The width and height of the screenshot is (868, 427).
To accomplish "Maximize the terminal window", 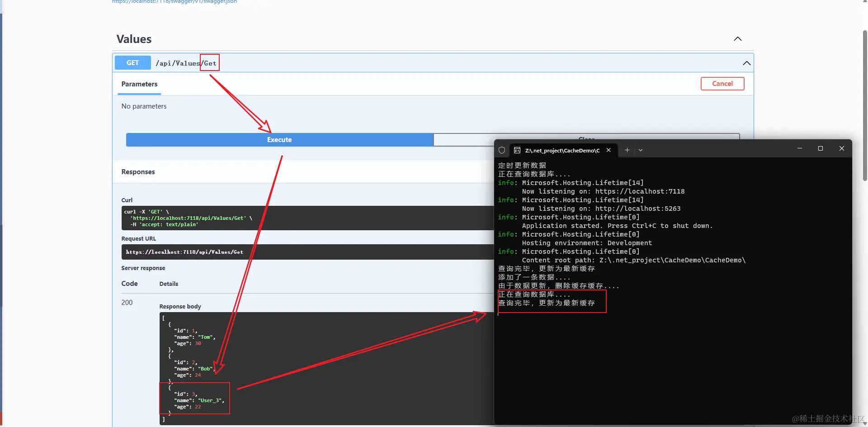I will coord(821,148).
